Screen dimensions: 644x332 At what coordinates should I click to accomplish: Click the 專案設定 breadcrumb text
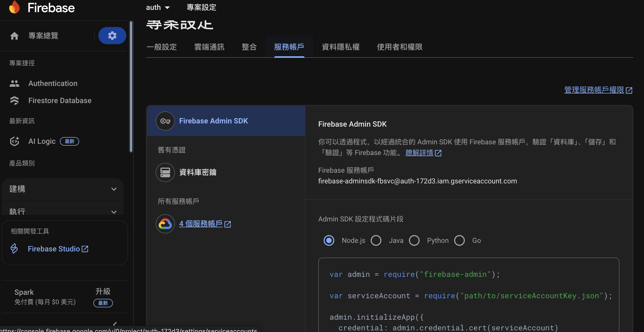201,7
